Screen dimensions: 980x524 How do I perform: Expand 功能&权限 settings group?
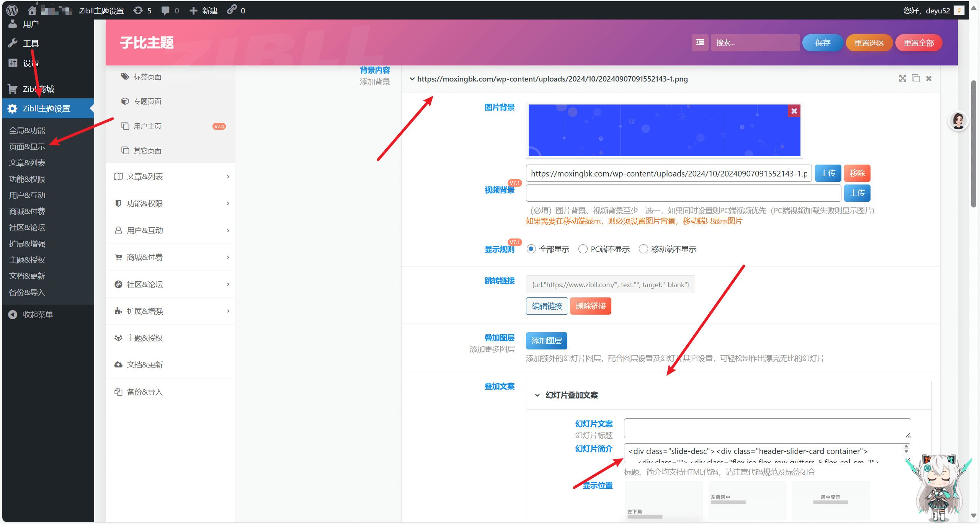(170, 203)
